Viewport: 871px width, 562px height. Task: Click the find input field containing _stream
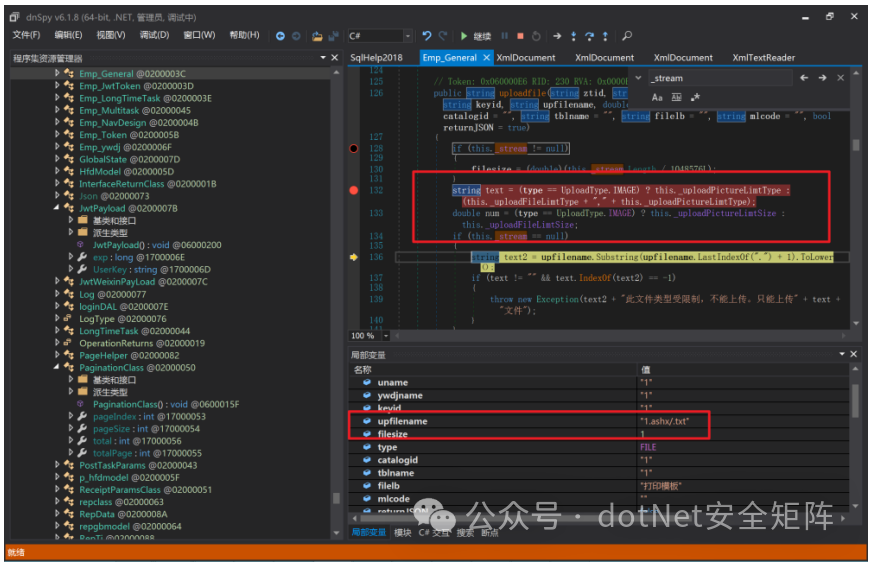pyautogui.click(x=719, y=78)
